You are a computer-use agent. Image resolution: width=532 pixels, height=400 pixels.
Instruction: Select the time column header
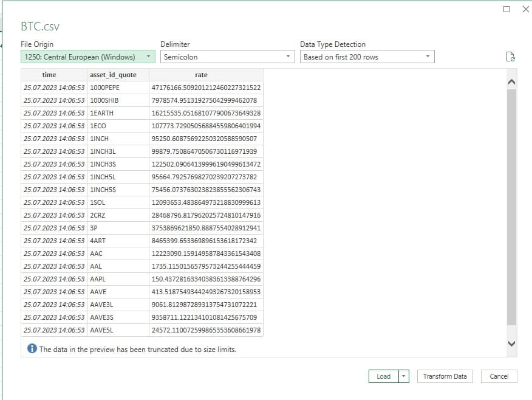(x=54, y=75)
